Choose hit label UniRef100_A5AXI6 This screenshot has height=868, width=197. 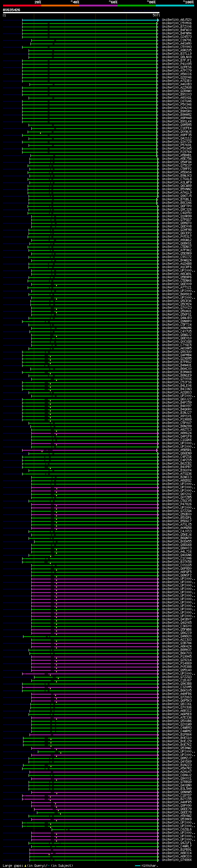coord(177,74)
